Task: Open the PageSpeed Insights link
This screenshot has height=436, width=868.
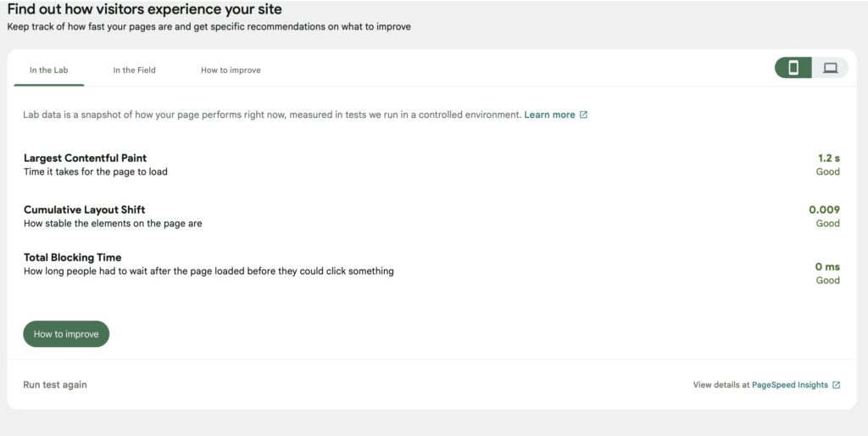Action: click(x=789, y=385)
